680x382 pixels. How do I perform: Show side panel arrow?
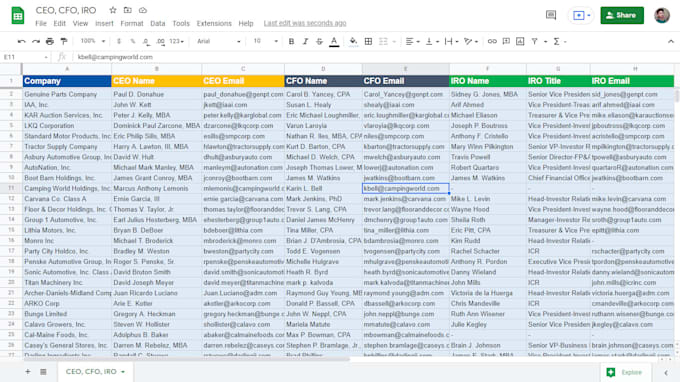pos(666,372)
